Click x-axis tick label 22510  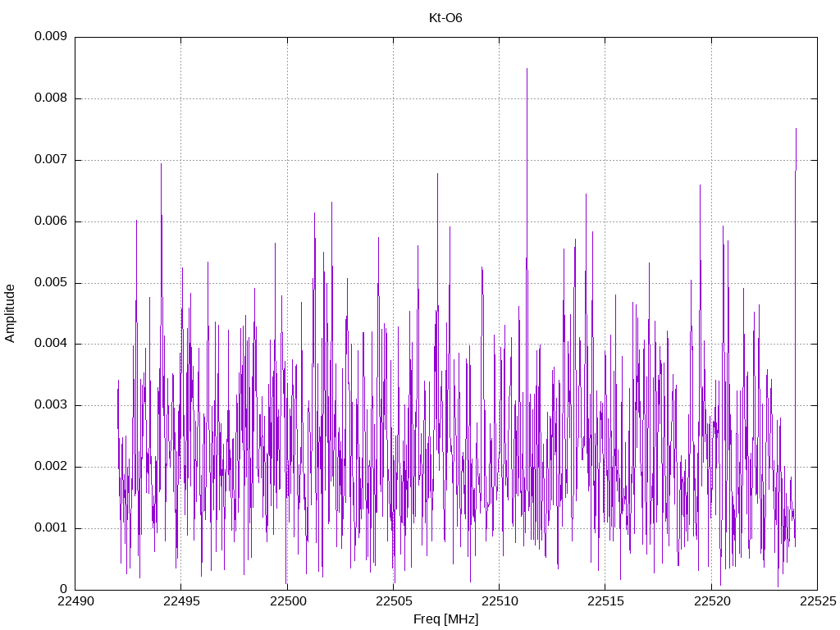point(500,601)
